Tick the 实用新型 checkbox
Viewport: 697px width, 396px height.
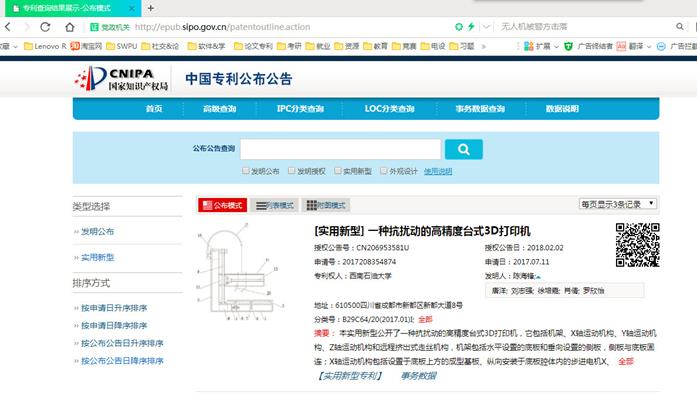click(x=338, y=171)
